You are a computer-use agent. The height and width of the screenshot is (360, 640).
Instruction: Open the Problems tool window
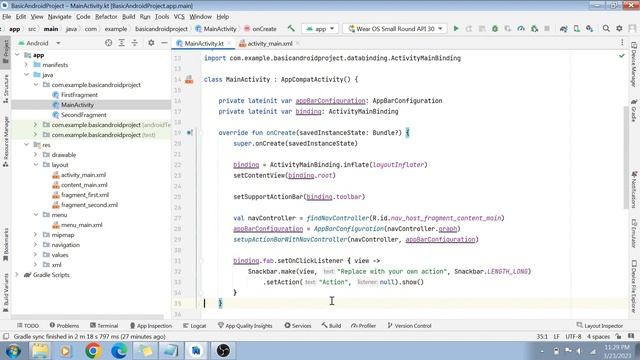[x=64, y=326]
